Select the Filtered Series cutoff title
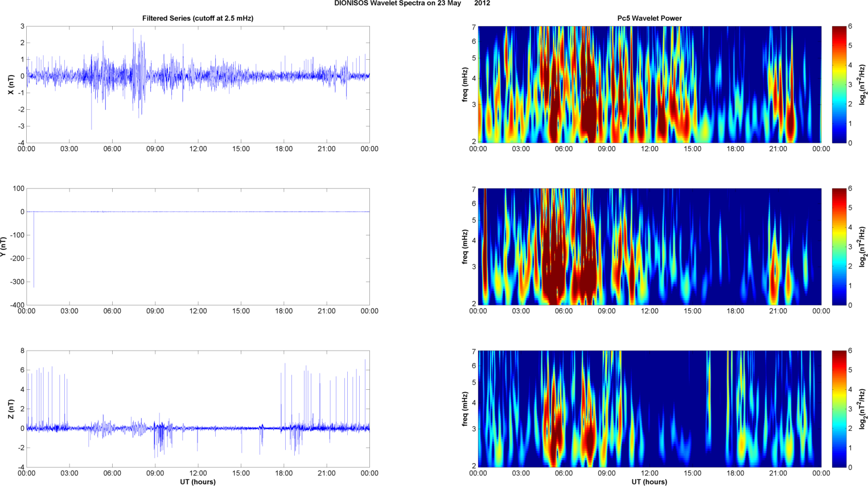The height and width of the screenshot is (486, 868). [x=198, y=18]
